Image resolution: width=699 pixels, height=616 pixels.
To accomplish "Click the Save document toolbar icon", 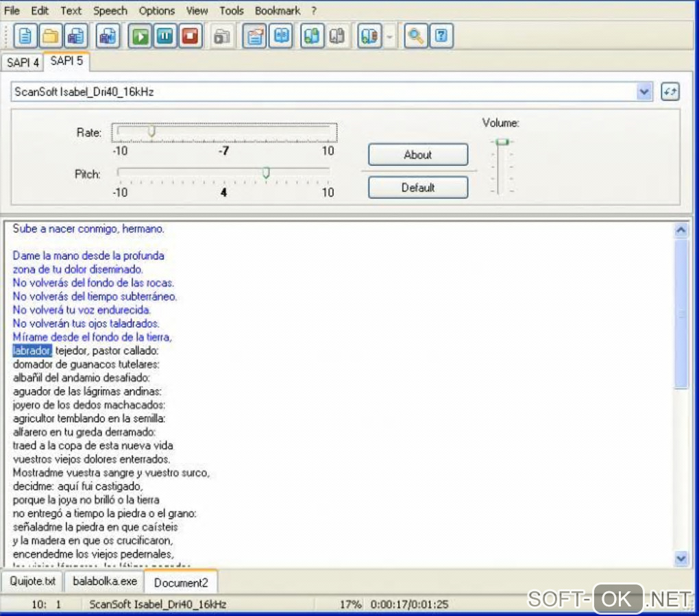I will tap(77, 36).
